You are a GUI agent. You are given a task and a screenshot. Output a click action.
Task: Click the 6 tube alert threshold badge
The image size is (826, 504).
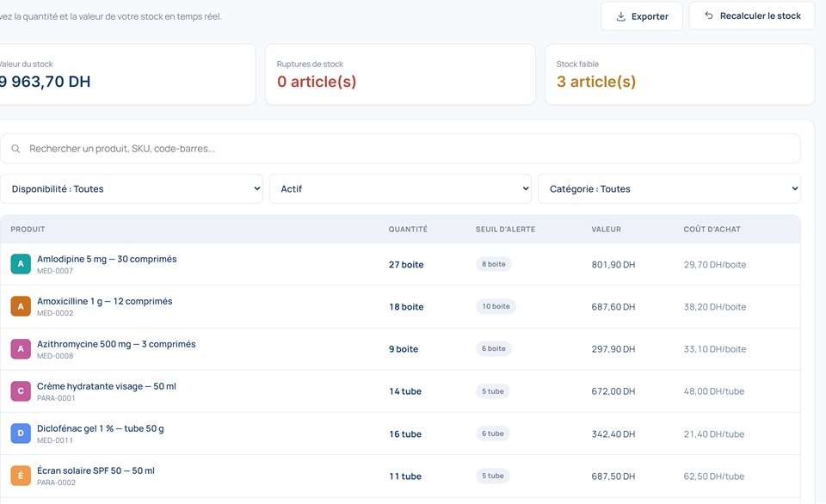(493, 433)
